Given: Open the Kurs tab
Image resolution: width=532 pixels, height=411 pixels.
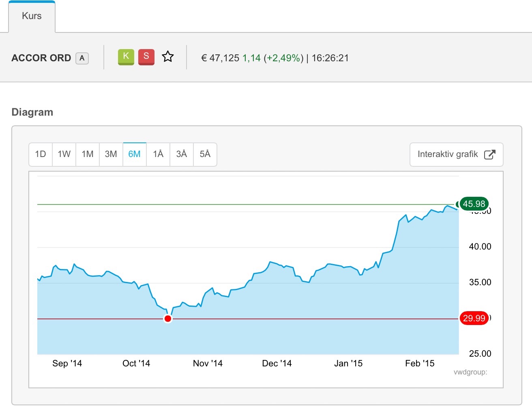Looking at the screenshot, I should 32,16.
